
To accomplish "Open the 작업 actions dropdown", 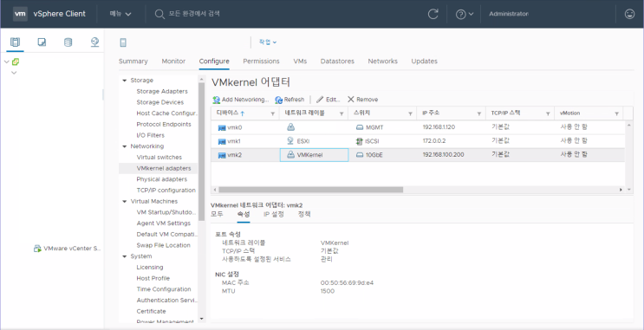I will (268, 42).
